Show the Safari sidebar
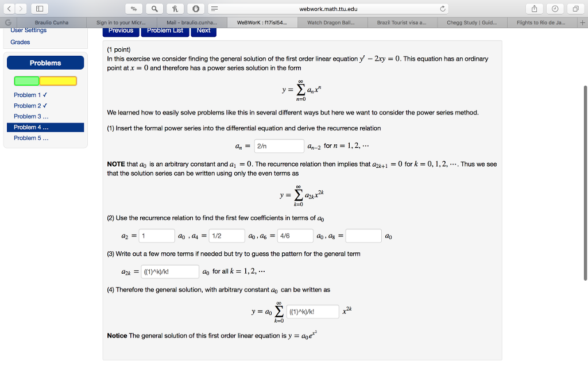The height and width of the screenshot is (368, 588). pos(40,9)
